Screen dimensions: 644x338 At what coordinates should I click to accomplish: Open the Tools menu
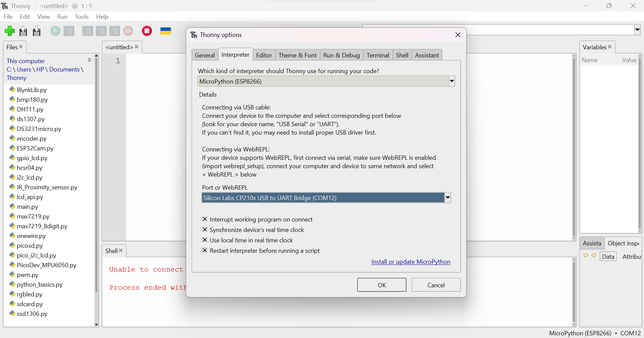[x=82, y=17]
